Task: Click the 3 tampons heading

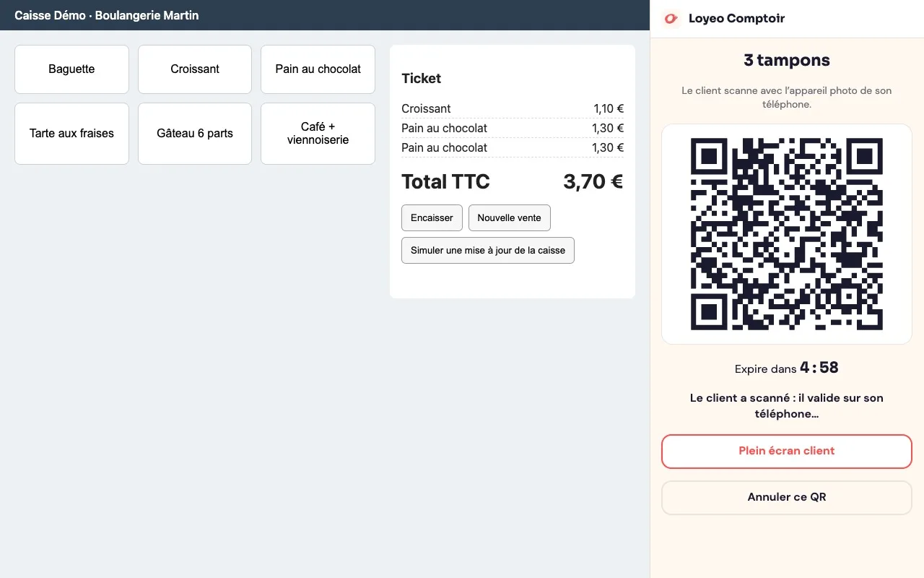Action: click(x=787, y=61)
